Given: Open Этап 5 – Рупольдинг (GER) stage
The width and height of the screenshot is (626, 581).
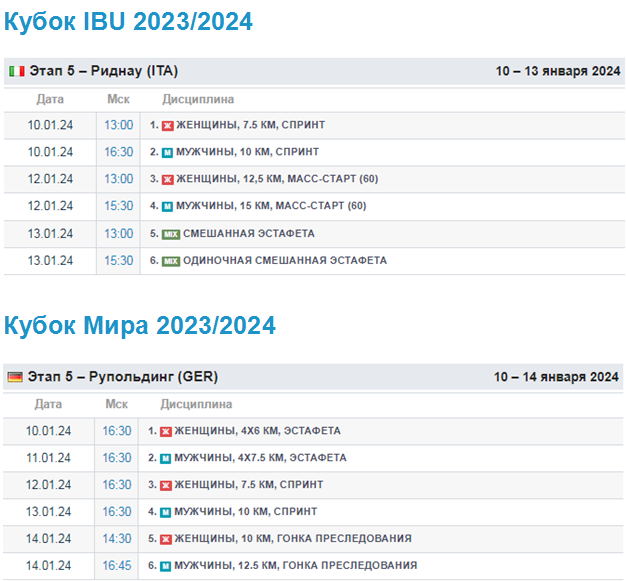Looking at the screenshot, I should pyautogui.click(x=123, y=377).
